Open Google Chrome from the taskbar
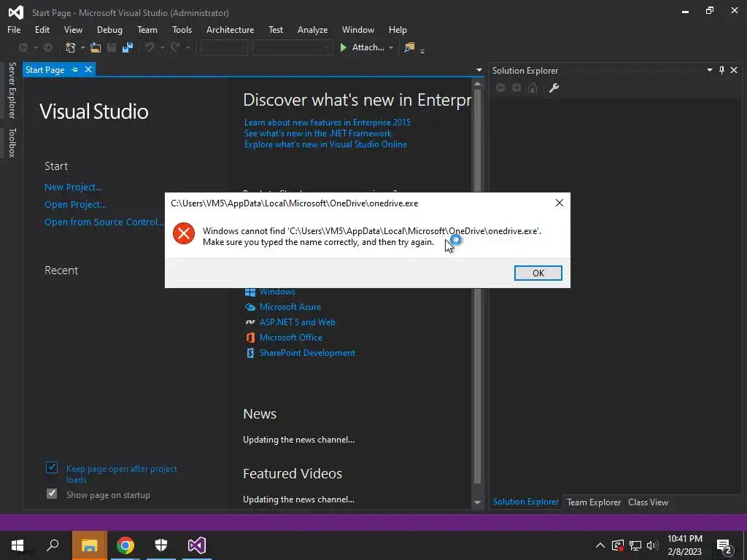747x560 pixels. (x=125, y=545)
